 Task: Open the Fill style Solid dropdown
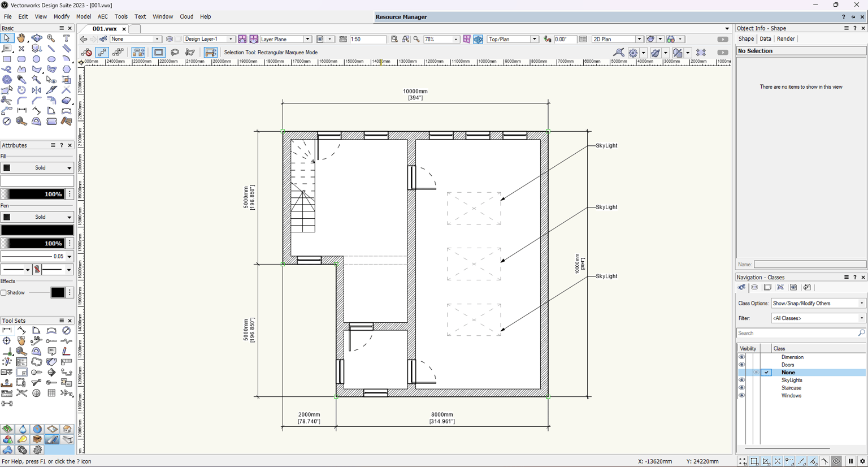(x=37, y=168)
